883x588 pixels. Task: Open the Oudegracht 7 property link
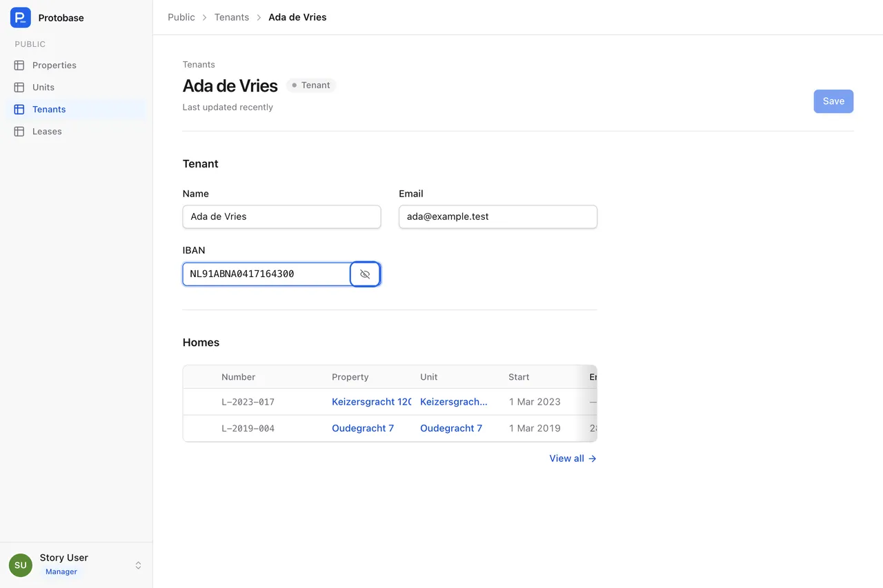pyautogui.click(x=363, y=428)
